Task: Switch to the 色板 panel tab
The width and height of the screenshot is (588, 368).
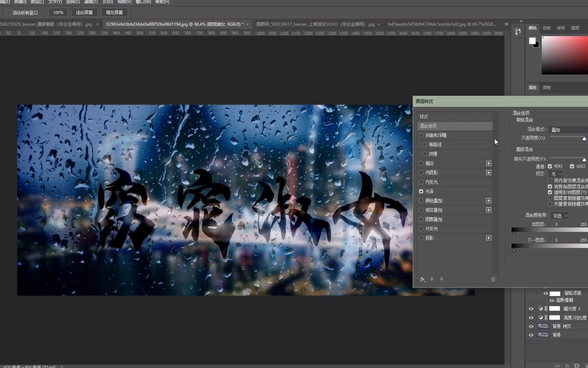Action: [547, 28]
